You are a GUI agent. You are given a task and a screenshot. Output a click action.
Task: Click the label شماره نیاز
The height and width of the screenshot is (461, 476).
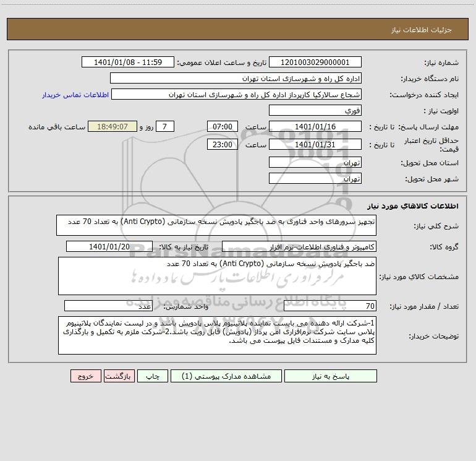[x=441, y=63]
